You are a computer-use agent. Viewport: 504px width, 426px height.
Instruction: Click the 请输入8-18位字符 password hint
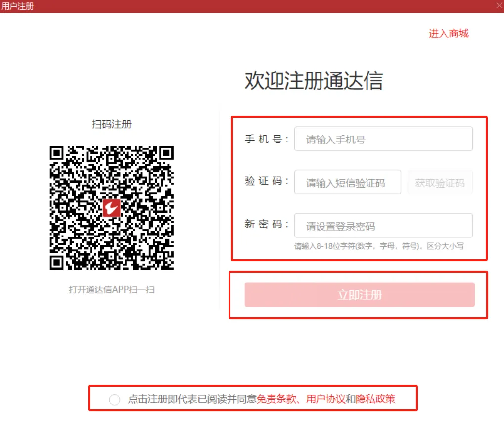point(379,246)
